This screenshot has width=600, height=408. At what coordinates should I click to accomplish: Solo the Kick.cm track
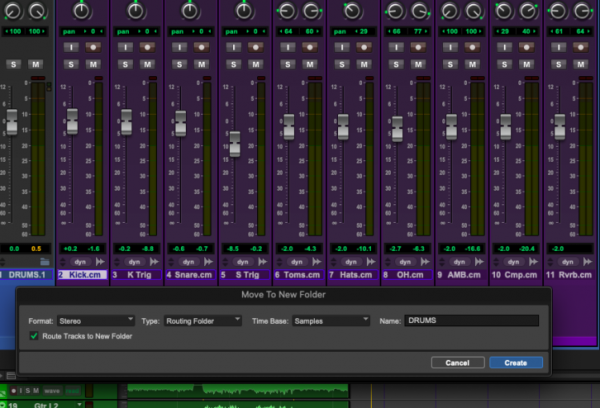pos(71,64)
